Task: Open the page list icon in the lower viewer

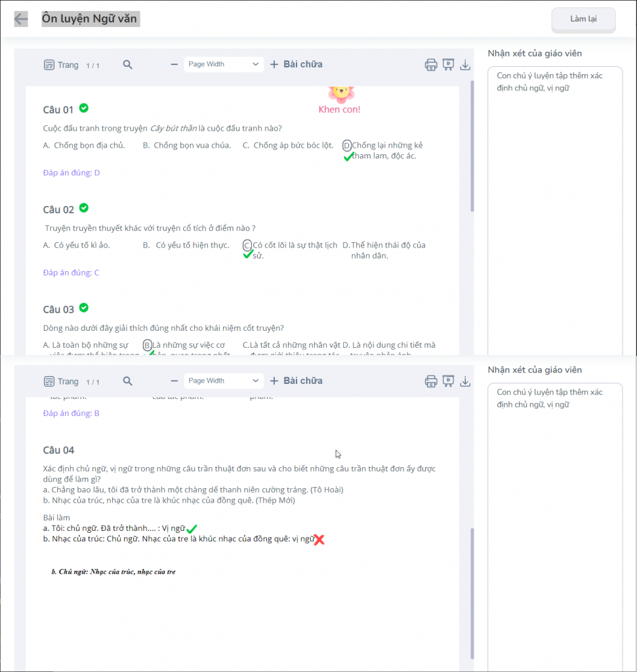Action: coord(49,381)
